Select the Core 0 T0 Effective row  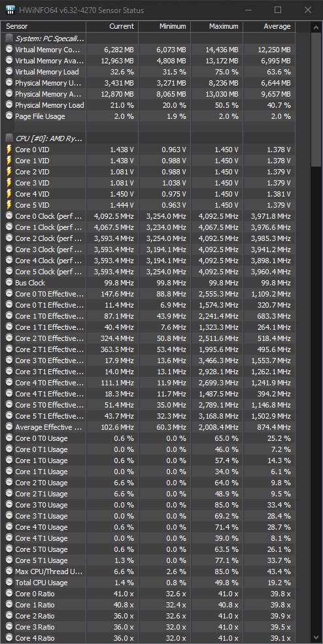pos(149,294)
